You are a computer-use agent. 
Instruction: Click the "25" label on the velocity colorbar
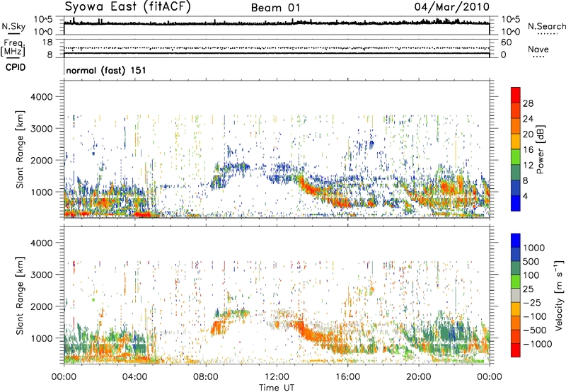[529, 289]
